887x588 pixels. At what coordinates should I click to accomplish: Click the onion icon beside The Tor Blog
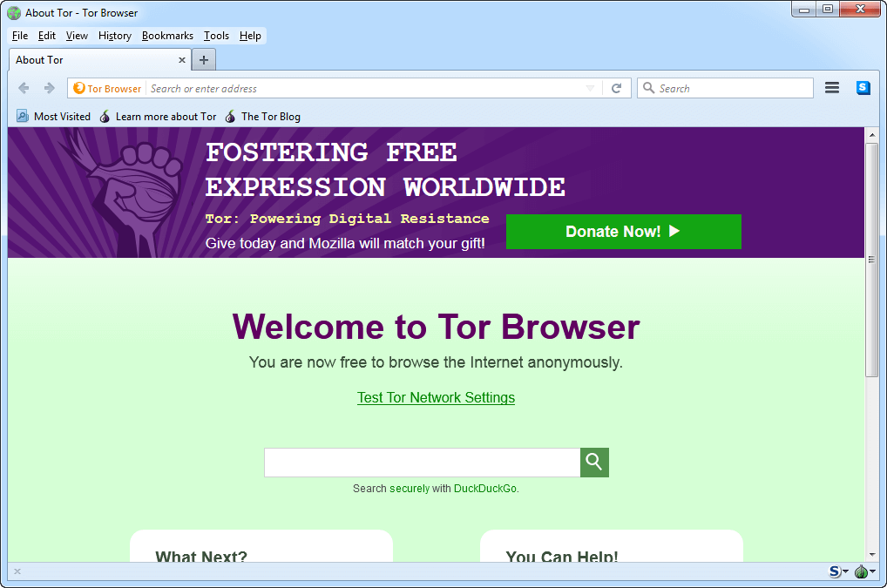point(230,117)
